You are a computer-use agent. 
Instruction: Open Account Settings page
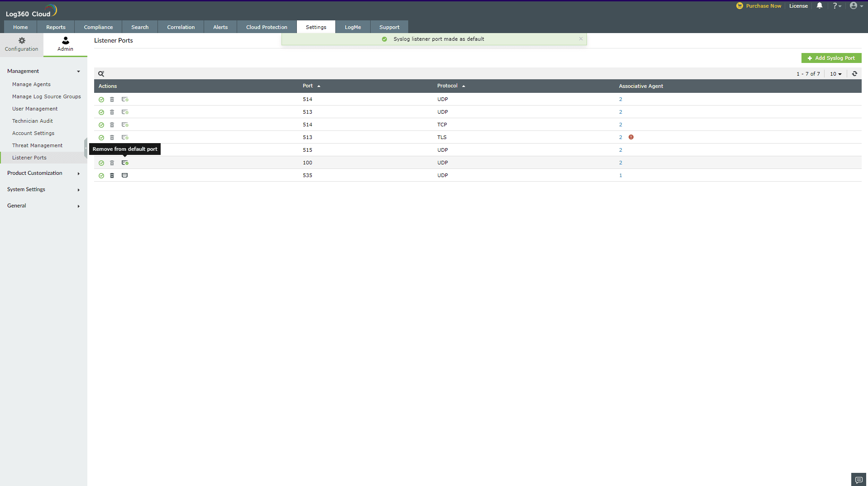click(33, 133)
